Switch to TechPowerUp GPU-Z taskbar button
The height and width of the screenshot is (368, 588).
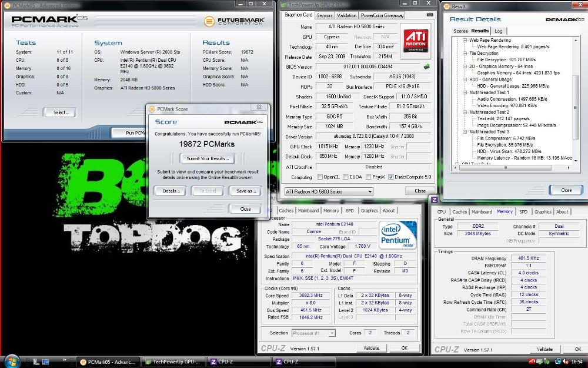pos(174,362)
